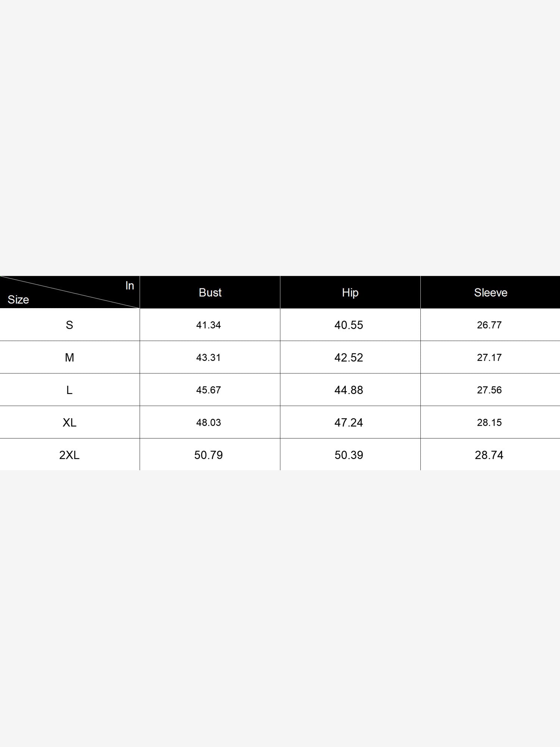Select the Size label in header corner
This screenshot has width=560, height=747.
[x=18, y=300]
